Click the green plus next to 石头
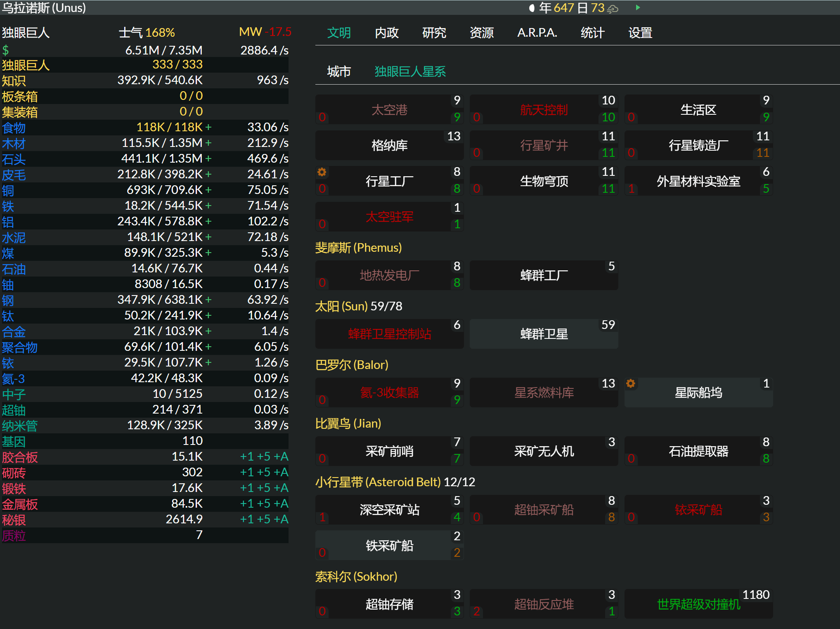 point(208,158)
